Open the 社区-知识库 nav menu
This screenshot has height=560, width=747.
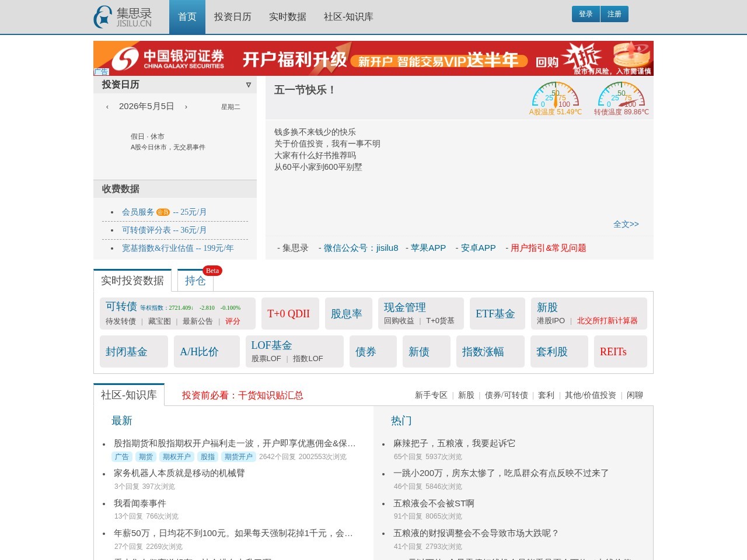348,17
